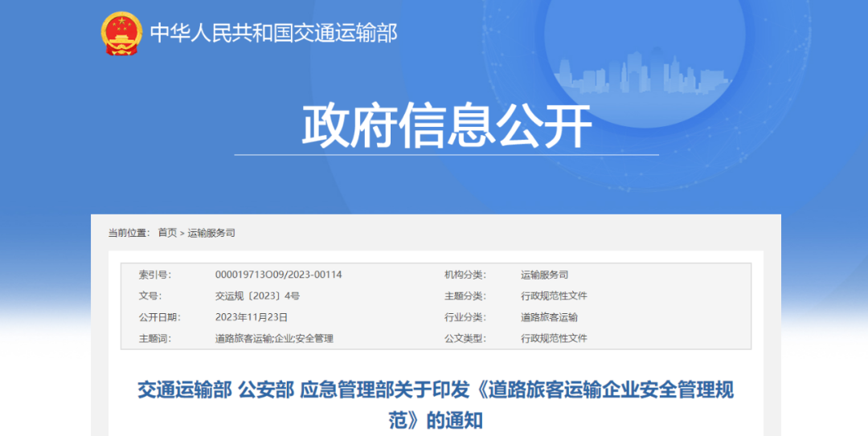Click the publish date 2023年11月23日
This screenshot has width=868, height=436.
click(252, 317)
